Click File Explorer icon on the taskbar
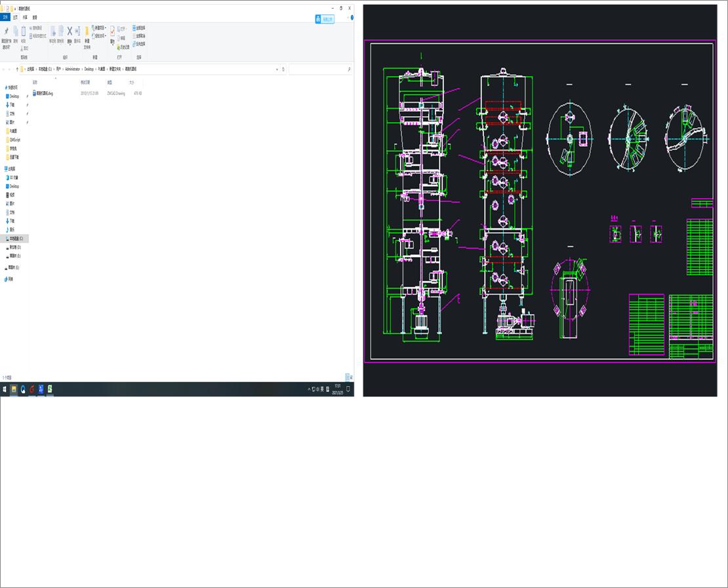The width and height of the screenshot is (728, 588). tap(14, 389)
